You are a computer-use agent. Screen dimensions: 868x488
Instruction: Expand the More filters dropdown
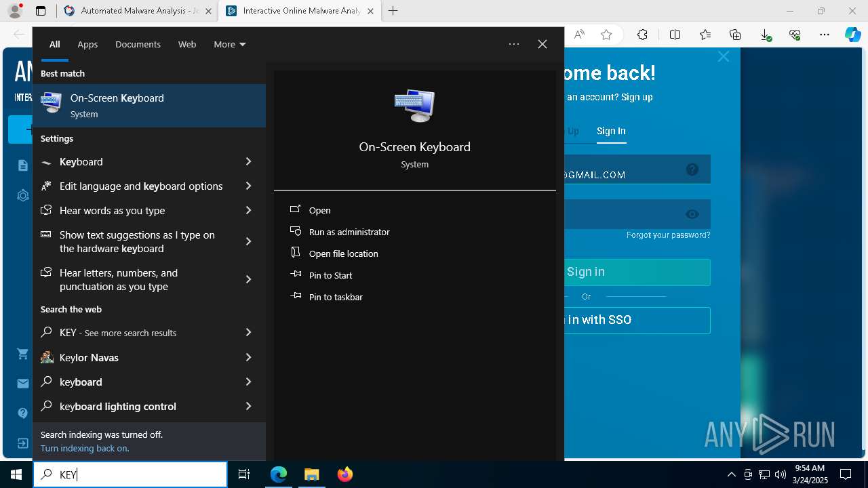tap(230, 44)
